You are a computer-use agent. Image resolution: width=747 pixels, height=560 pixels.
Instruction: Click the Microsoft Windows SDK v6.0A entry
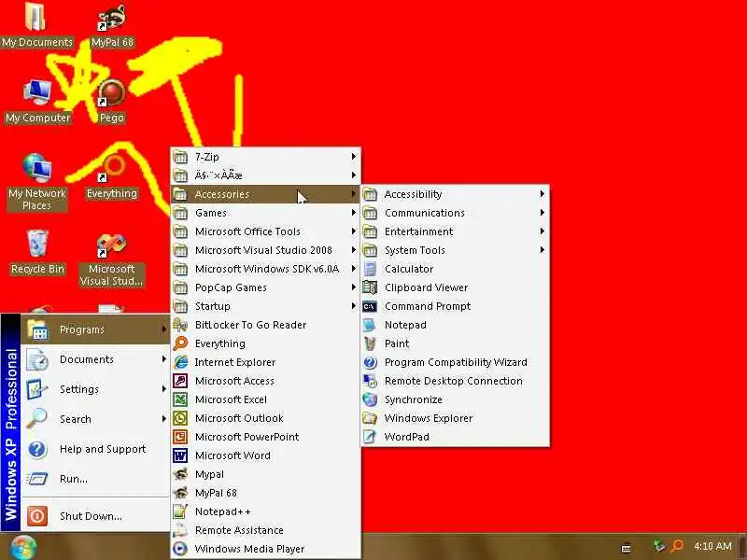coord(265,269)
